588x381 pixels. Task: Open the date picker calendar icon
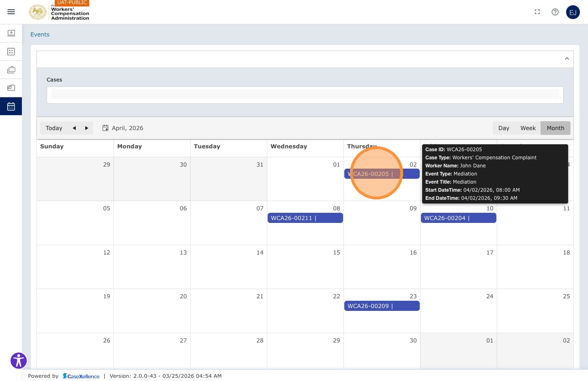click(105, 128)
